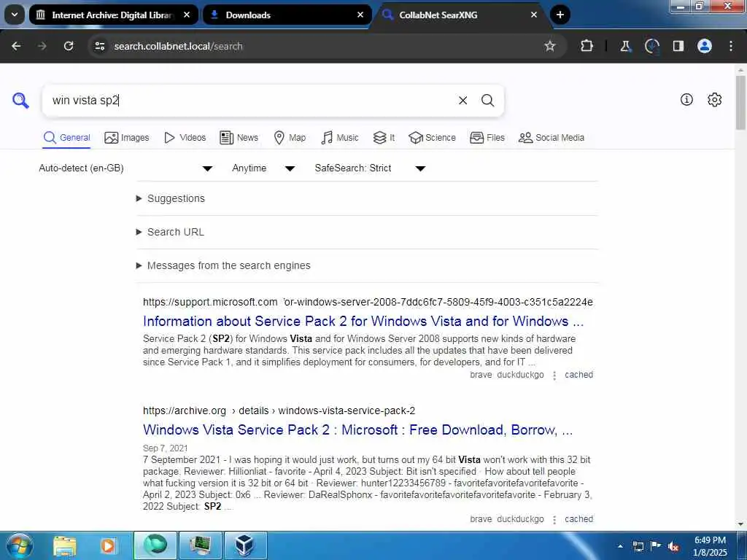This screenshot has height=560, width=747.
Task: Select the Files search category
Action: pos(487,138)
